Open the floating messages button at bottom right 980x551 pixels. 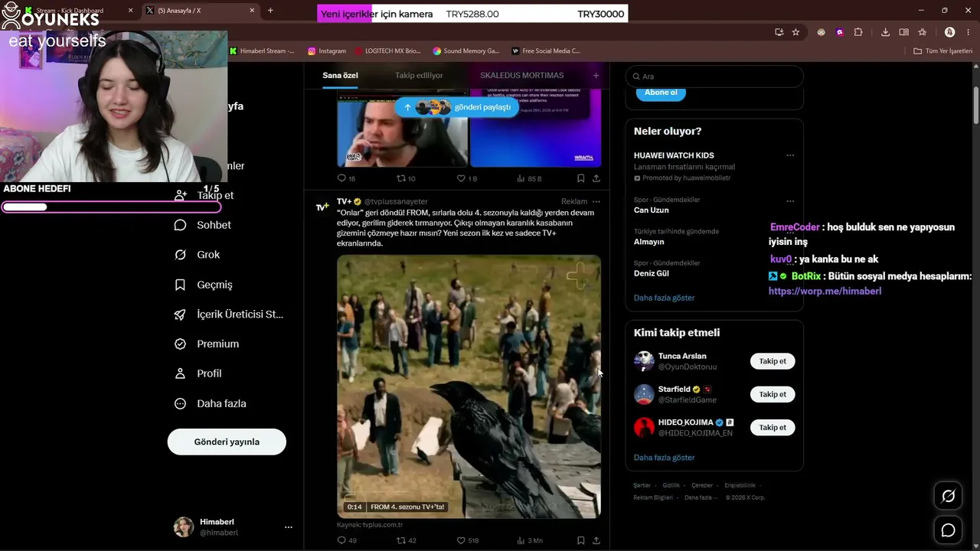(948, 530)
